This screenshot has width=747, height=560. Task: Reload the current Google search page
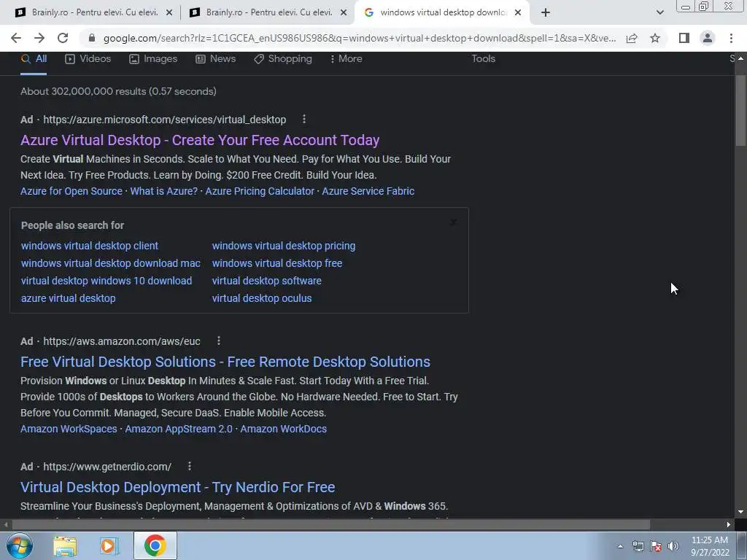63,38
